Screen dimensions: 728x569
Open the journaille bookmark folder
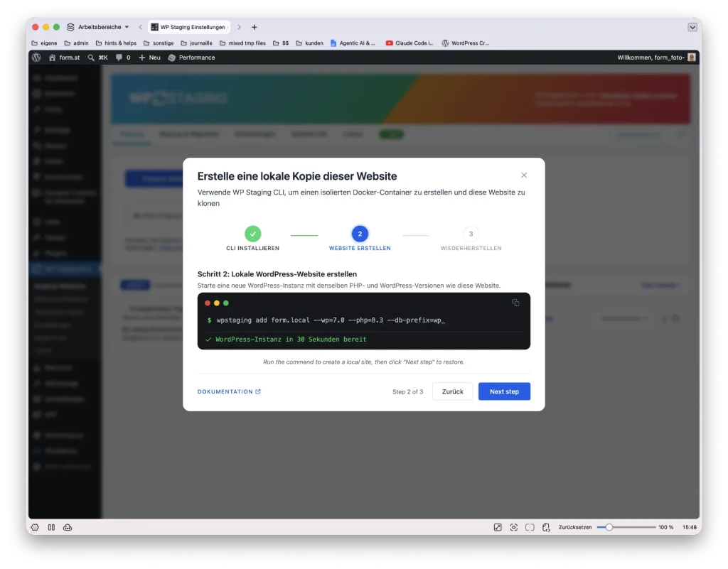(x=196, y=43)
